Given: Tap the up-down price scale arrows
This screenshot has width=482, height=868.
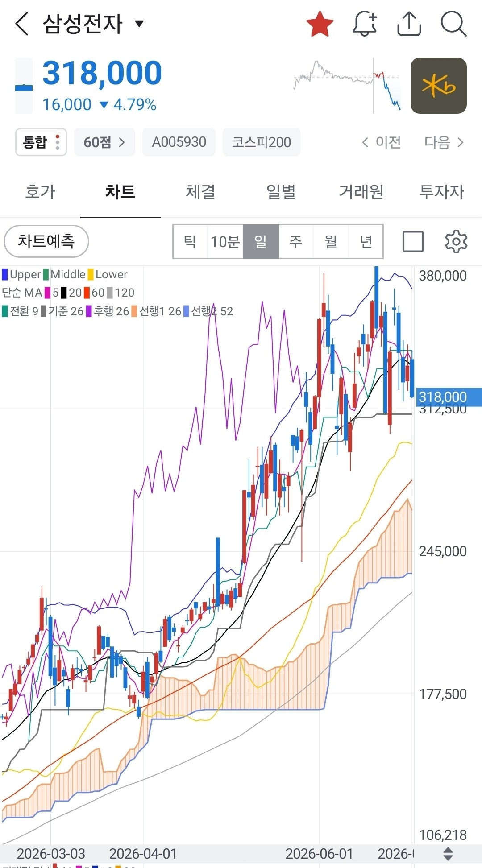Looking at the screenshot, I should coord(448,854).
